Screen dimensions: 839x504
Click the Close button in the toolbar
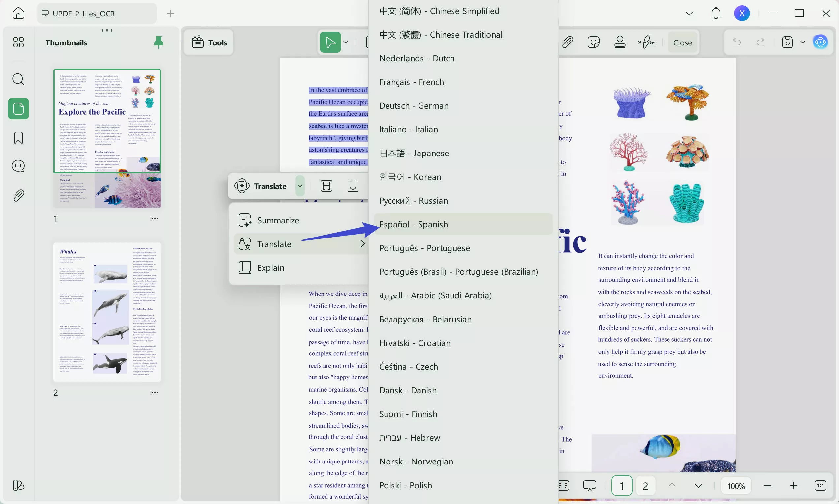pyautogui.click(x=682, y=42)
